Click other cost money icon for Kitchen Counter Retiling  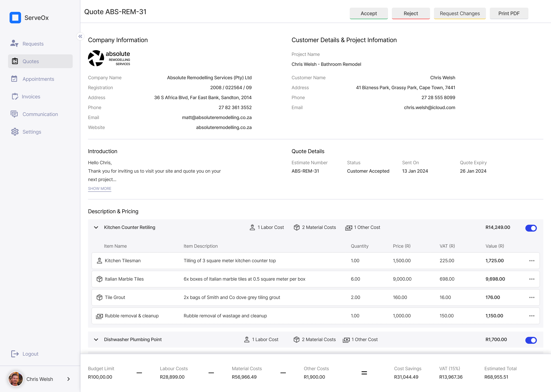[349, 228]
